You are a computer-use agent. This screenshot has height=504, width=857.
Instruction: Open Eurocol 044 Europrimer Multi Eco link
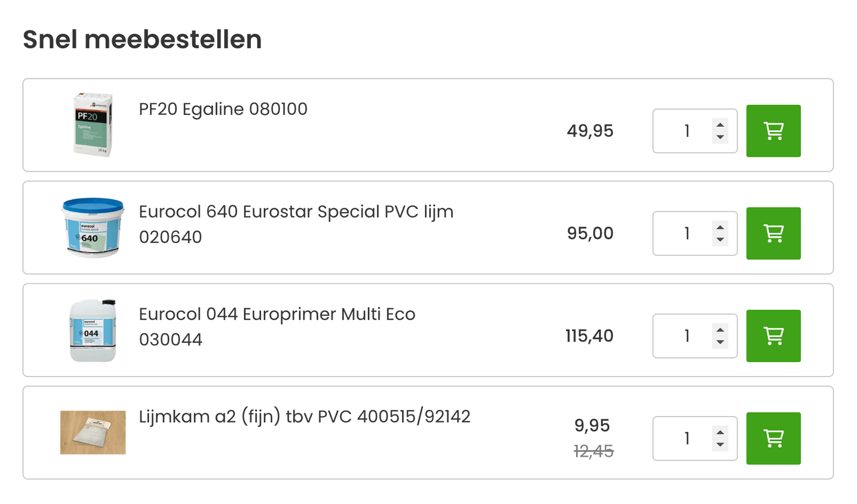coord(277,315)
